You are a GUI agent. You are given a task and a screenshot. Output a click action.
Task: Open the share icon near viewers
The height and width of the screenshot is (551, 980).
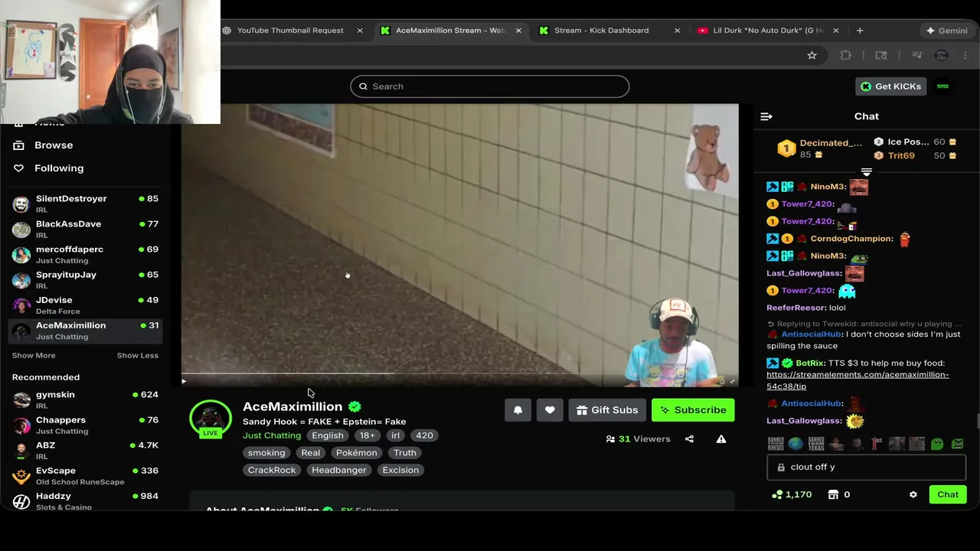point(689,439)
